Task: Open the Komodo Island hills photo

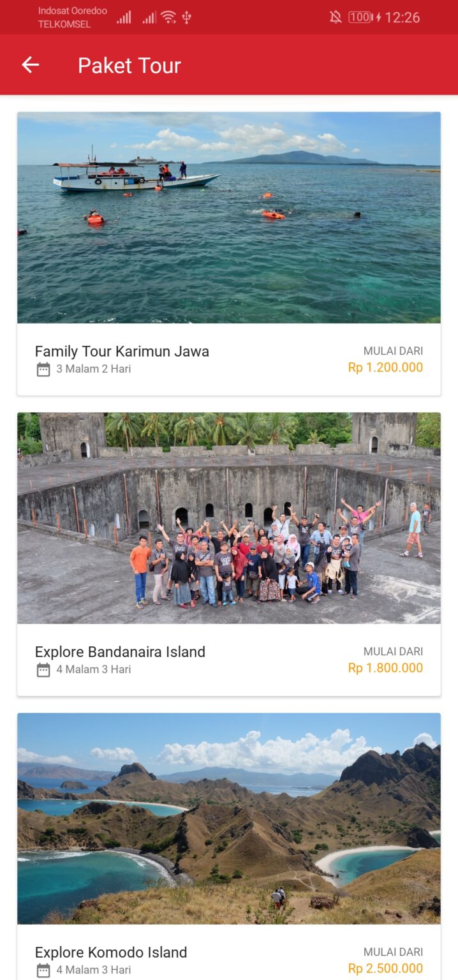Action: click(x=228, y=819)
